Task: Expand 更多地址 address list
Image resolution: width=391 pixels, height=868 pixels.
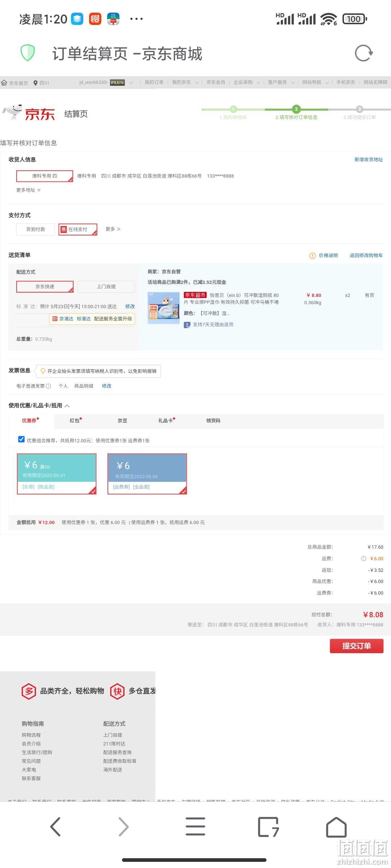Action: 28,190
